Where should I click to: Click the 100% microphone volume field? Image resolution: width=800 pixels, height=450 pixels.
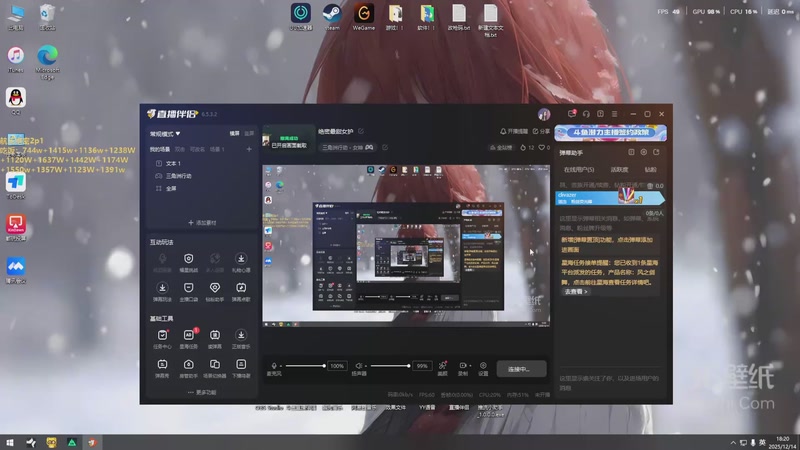pyautogui.click(x=337, y=366)
